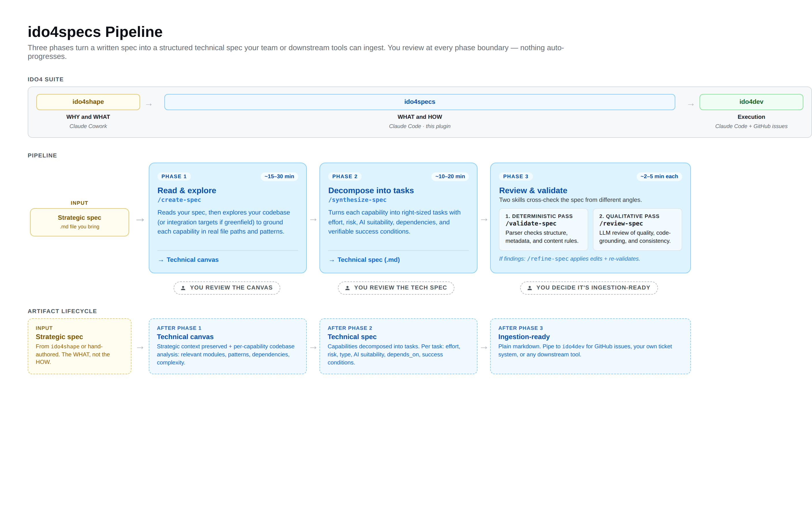Viewport: 812px width, 519px height.
Task: Click the 'Execution' caption under ido4dev
Action: (751, 117)
